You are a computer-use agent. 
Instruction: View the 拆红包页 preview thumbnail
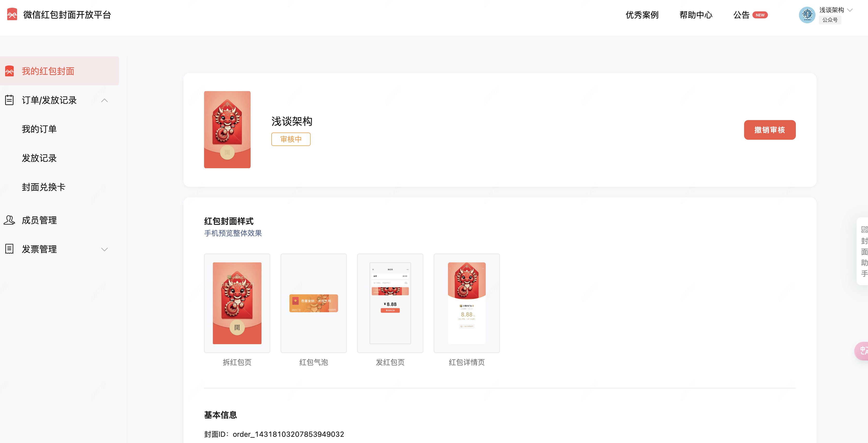tap(237, 303)
